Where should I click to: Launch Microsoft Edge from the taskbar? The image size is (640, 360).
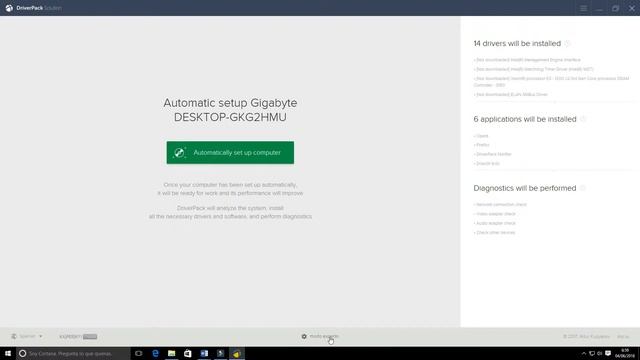tap(155, 353)
